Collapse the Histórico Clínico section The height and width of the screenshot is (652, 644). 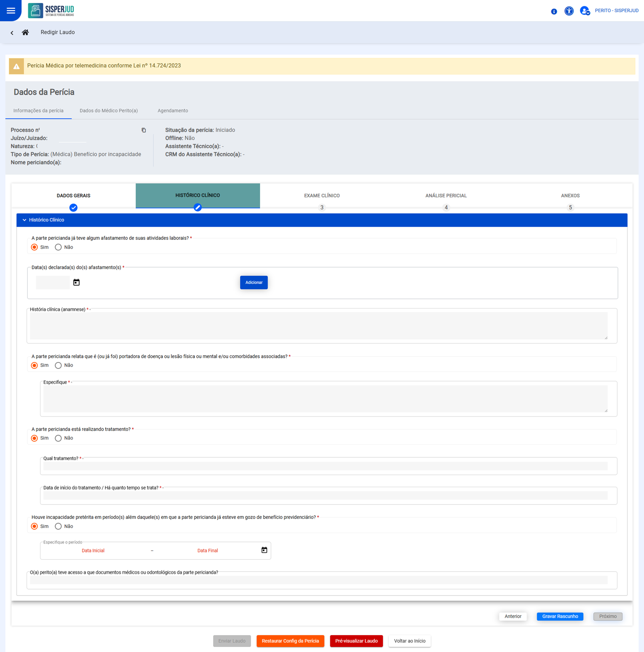coord(24,220)
